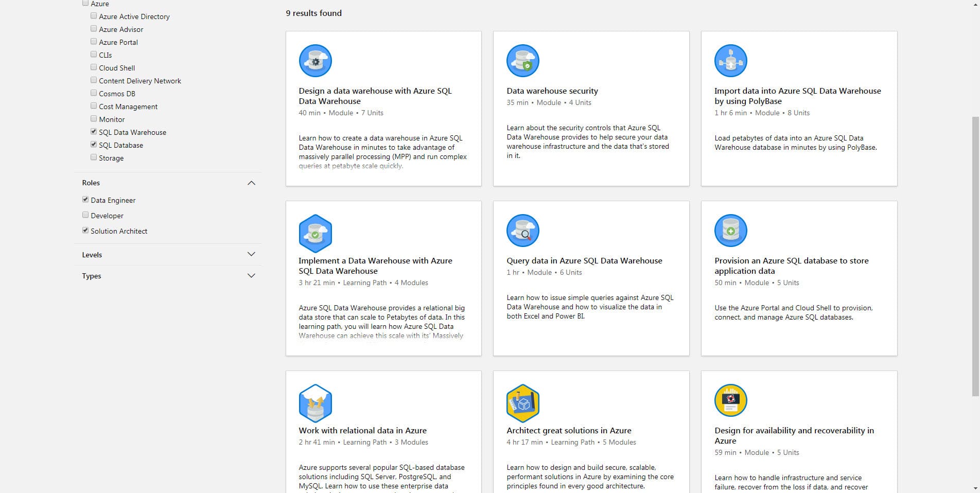Click the '9 results found' text
This screenshot has height=493, width=980.
313,13
